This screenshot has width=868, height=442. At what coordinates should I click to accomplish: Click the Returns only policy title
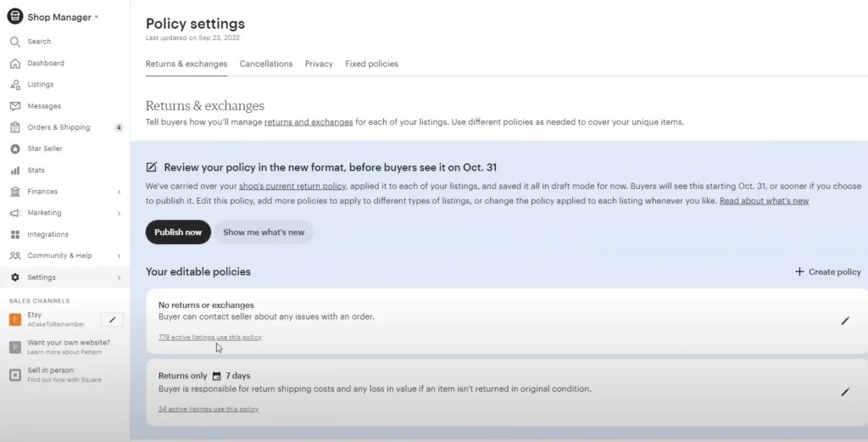183,376
